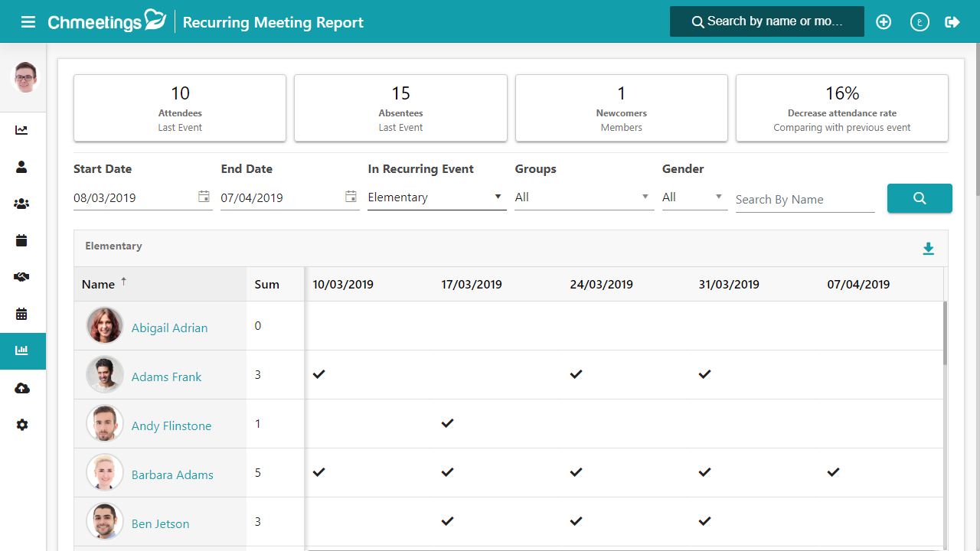Expand the In Recurring Event dropdown
Image resolution: width=980 pixels, height=551 pixels.
click(x=436, y=197)
